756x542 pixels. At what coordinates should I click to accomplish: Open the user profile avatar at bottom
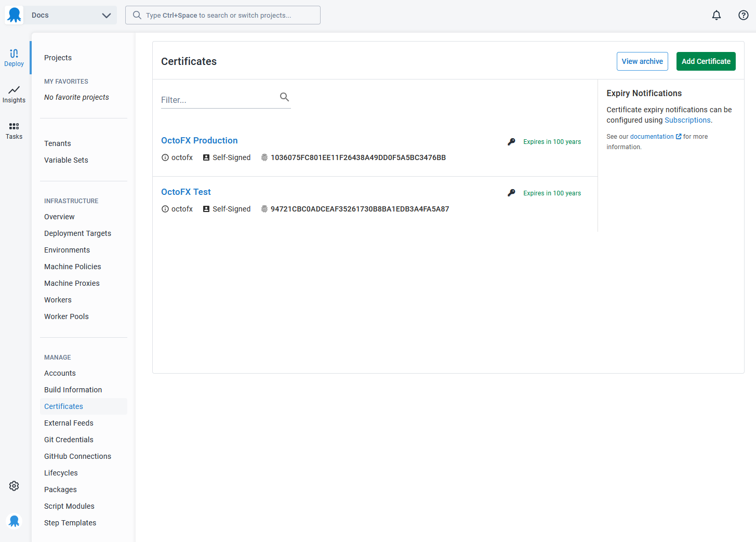14,521
